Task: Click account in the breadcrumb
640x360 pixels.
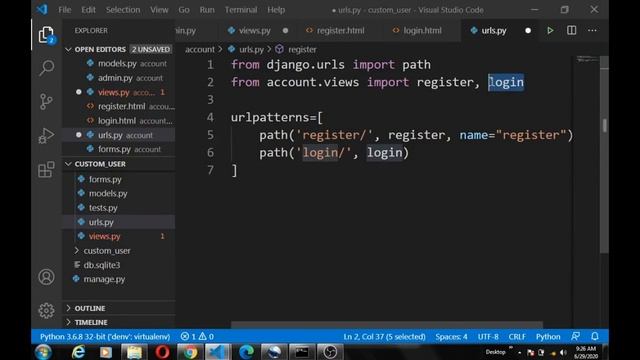Action: tap(200, 49)
